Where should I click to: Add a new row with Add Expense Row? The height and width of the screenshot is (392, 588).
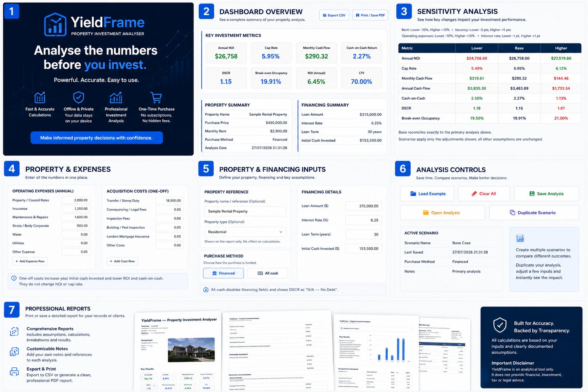(x=30, y=261)
